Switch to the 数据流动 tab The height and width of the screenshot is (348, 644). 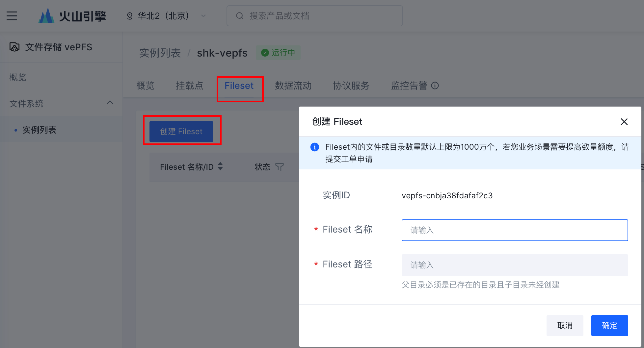click(293, 86)
